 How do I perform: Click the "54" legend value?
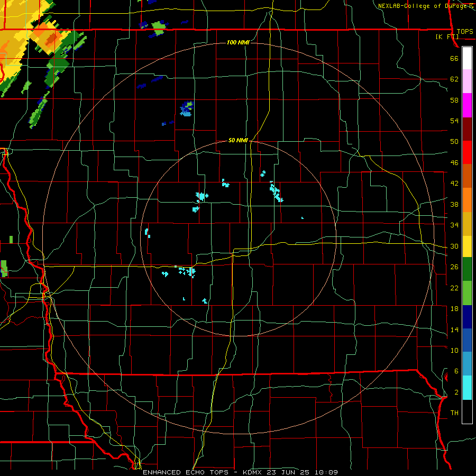(x=454, y=121)
